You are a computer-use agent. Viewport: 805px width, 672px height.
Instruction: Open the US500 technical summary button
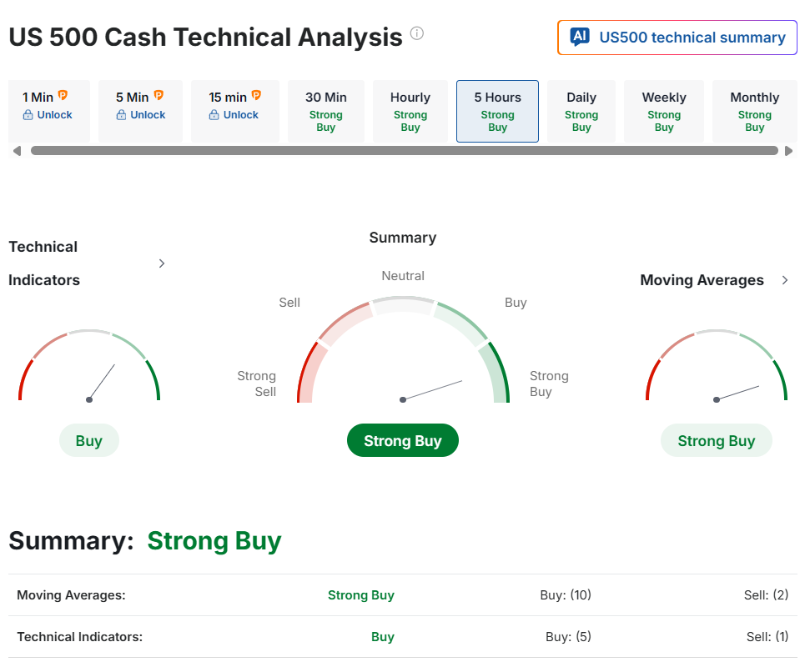pyautogui.click(x=677, y=38)
